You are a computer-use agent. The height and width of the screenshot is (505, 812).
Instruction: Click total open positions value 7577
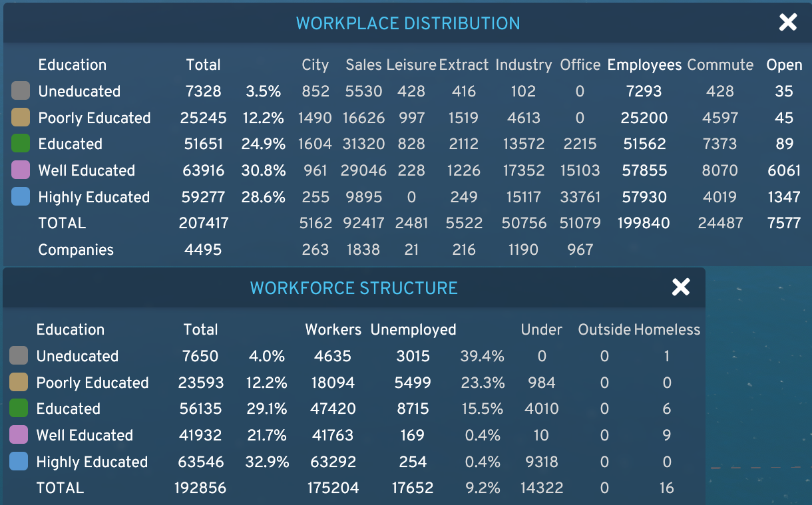[784, 224]
